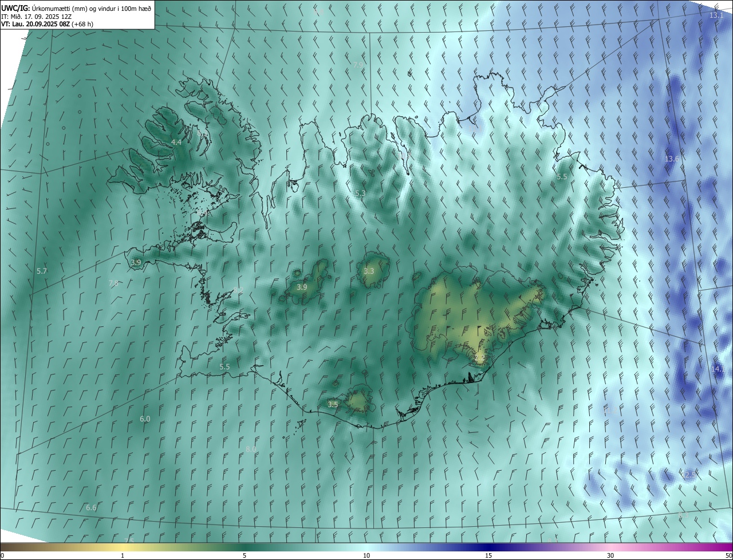Click the 13.1 value label on the map
This screenshot has width=733, height=560.
pyautogui.click(x=716, y=15)
